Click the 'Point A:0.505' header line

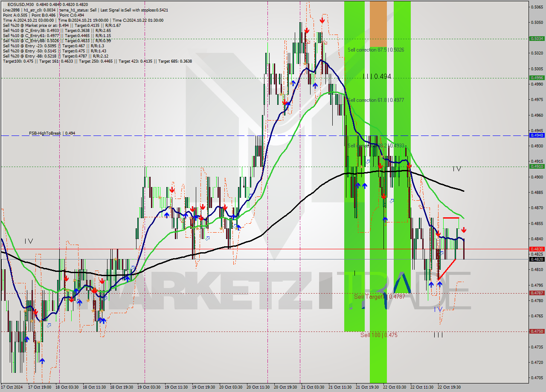point(44,15)
